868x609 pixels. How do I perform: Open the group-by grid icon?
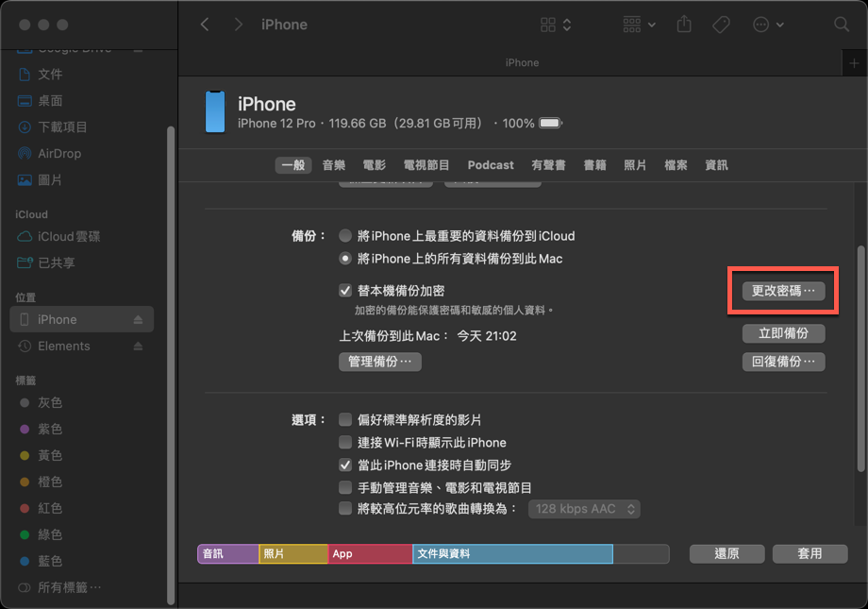pyautogui.click(x=631, y=25)
